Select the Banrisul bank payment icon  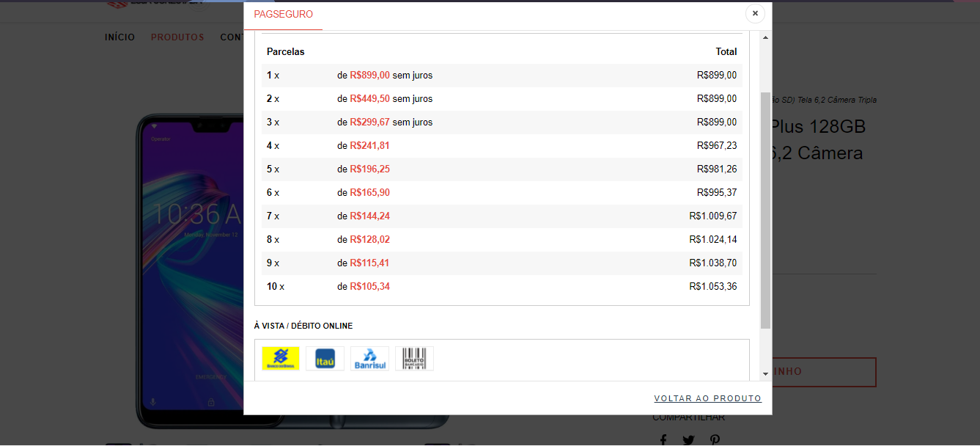pyautogui.click(x=369, y=358)
